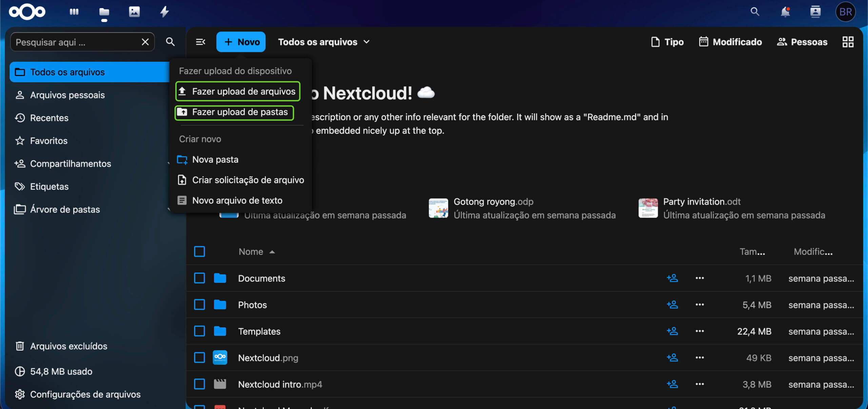This screenshot has width=868, height=409.
Task: Click the Novo button
Action: (241, 42)
